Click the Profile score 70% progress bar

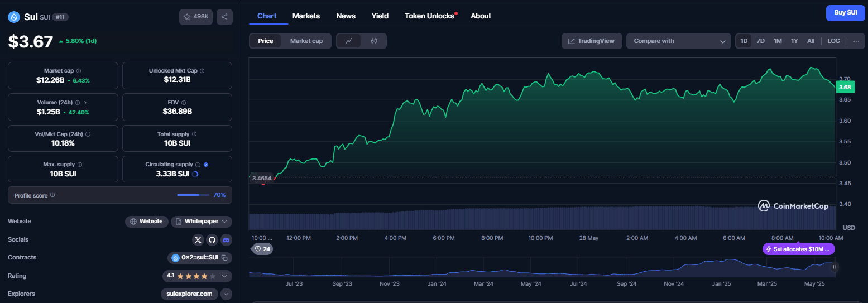[193, 195]
